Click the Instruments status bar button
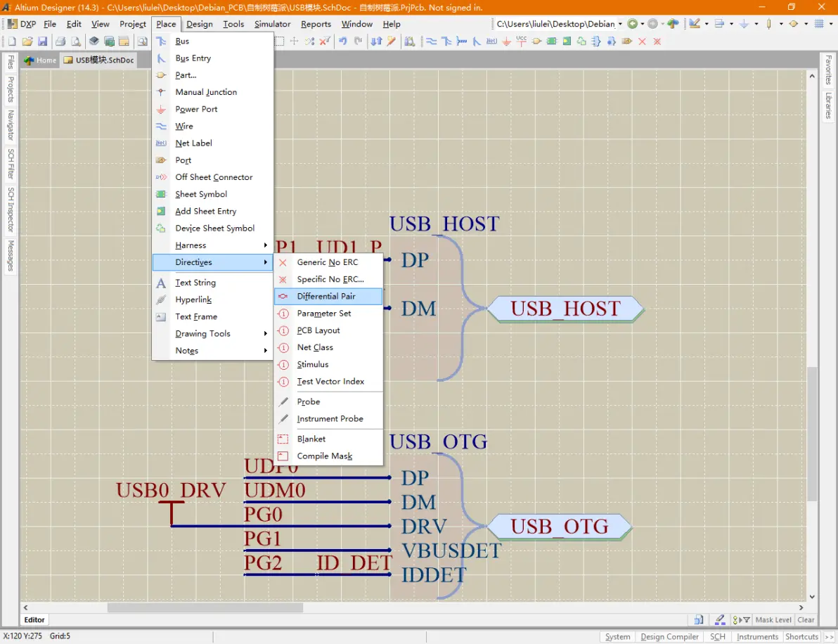The height and width of the screenshot is (644, 838). [756, 636]
